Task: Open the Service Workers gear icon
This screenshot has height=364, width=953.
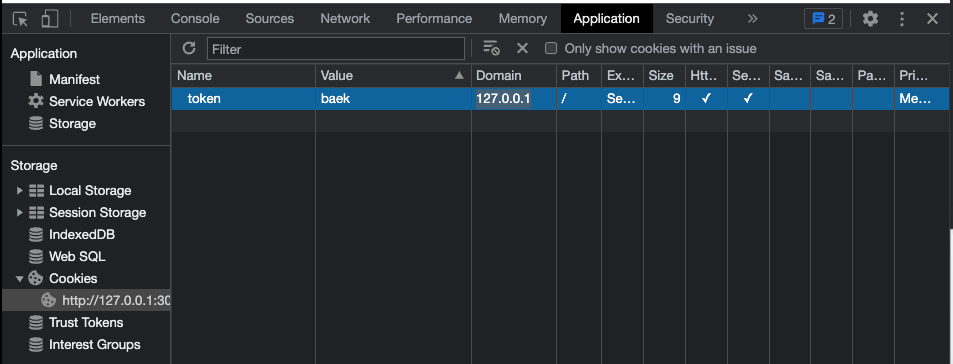Action: click(36, 101)
